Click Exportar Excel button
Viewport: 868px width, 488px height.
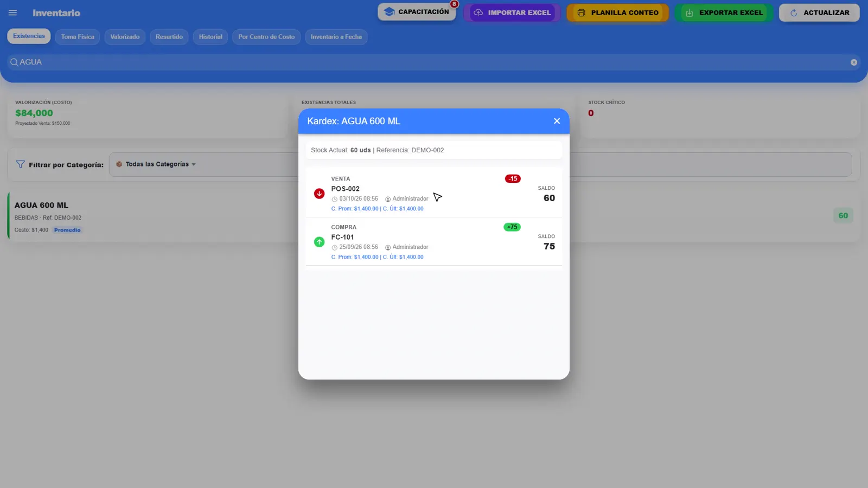(724, 12)
